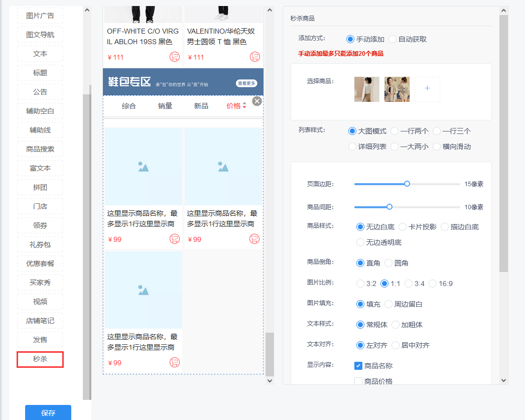Image resolution: width=525 pixels, height=420 pixels.
Task: Set image ratio to 3:2
Action: pyautogui.click(x=360, y=284)
